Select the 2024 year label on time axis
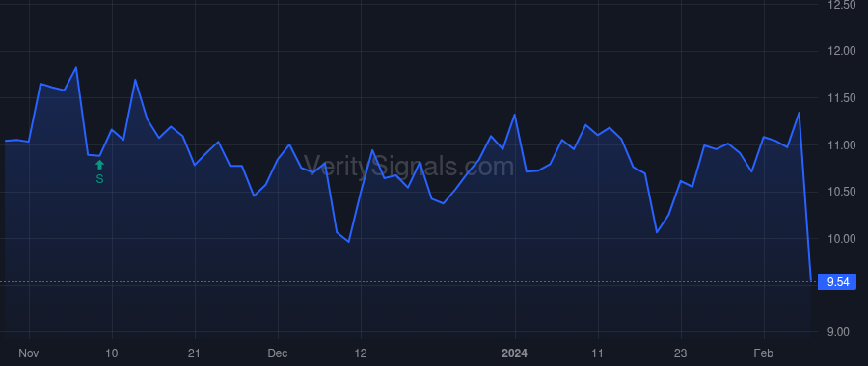Image resolution: width=868 pixels, height=366 pixels. tap(515, 353)
